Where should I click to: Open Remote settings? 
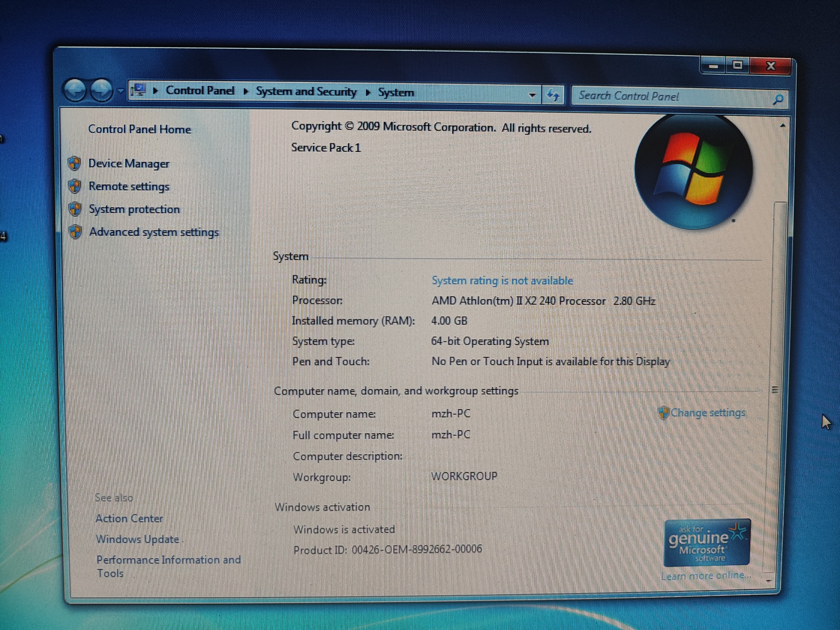(x=129, y=186)
